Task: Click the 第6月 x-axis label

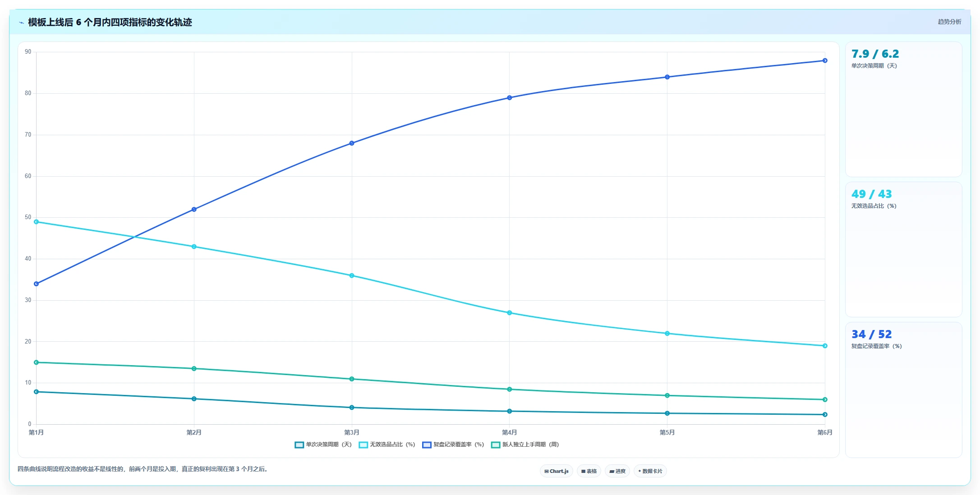Action: 825,433
